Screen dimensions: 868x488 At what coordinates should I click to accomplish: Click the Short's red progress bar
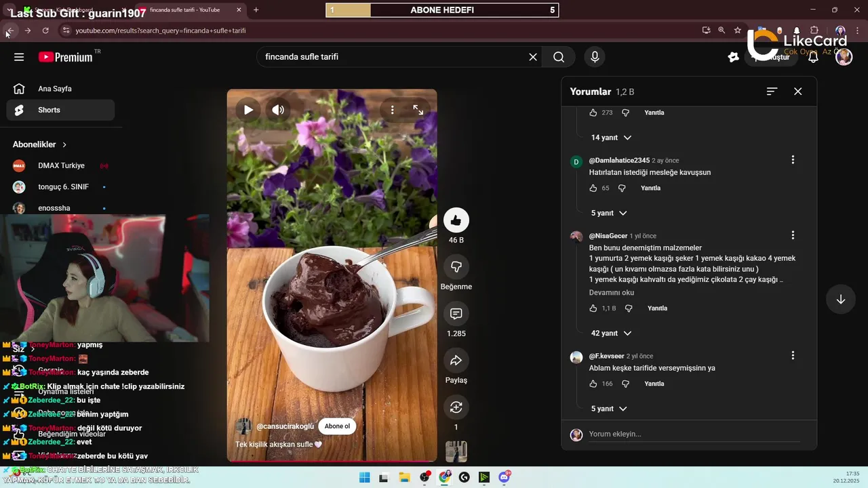332,461
